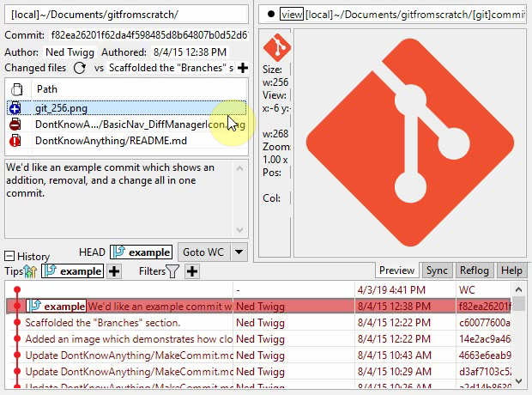
Task: Select the Added an image which demonstrates commit
Action: pyautogui.click(x=258, y=338)
